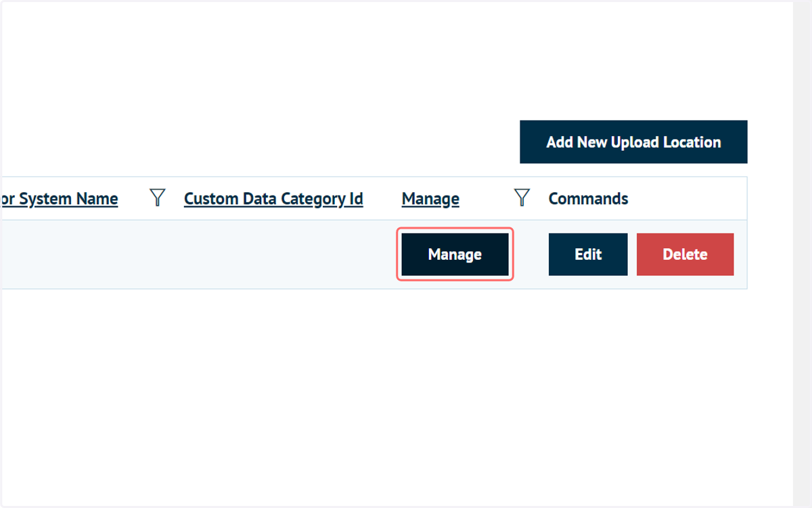Open filter icon beside Manage column header
Screen dimensions: 812x508
pyautogui.click(x=522, y=198)
